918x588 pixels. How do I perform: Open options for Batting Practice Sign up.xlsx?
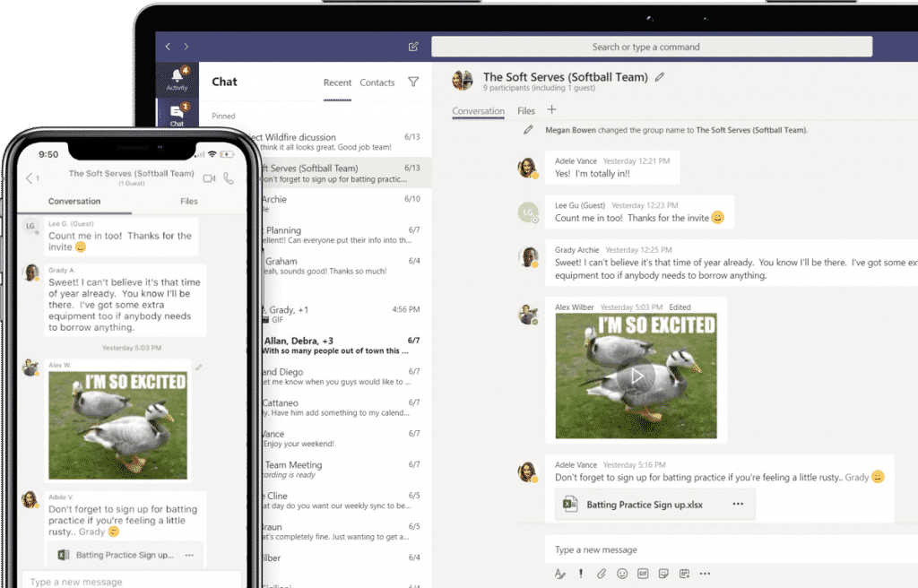coord(739,504)
